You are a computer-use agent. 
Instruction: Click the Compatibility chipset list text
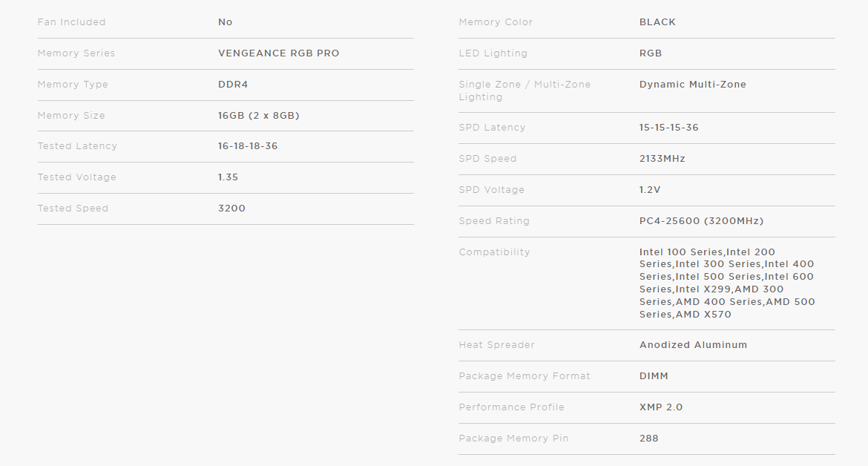point(726,283)
